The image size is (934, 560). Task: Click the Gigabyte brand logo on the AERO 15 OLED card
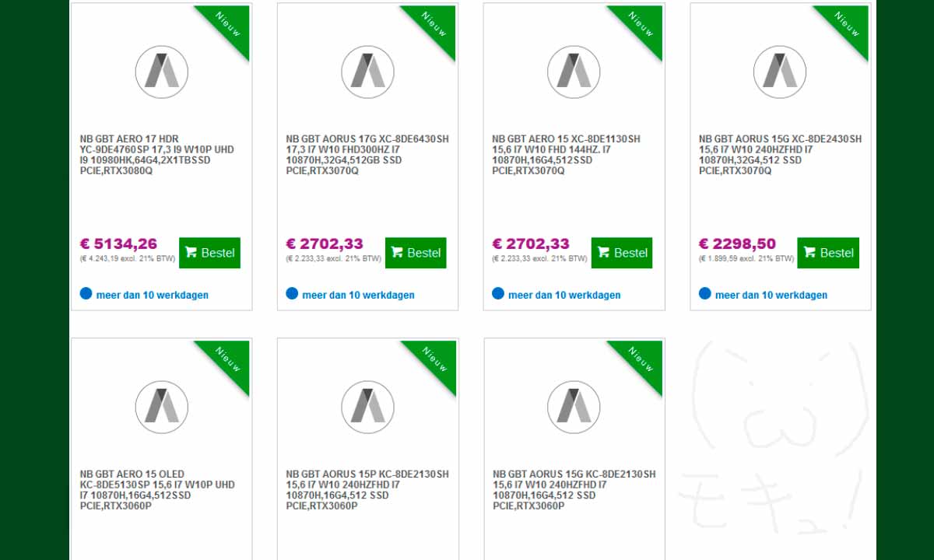[x=161, y=407]
